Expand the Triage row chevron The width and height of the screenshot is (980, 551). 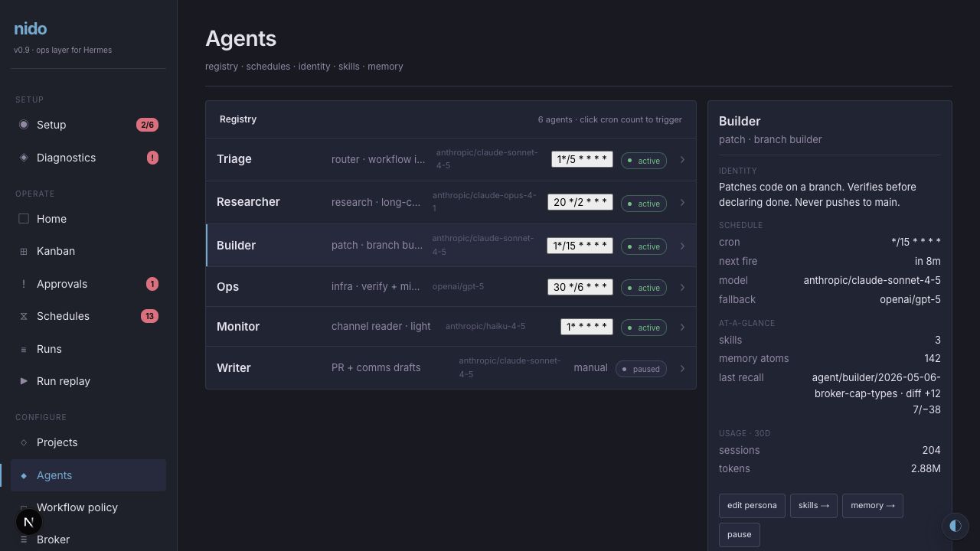pyautogui.click(x=682, y=160)
